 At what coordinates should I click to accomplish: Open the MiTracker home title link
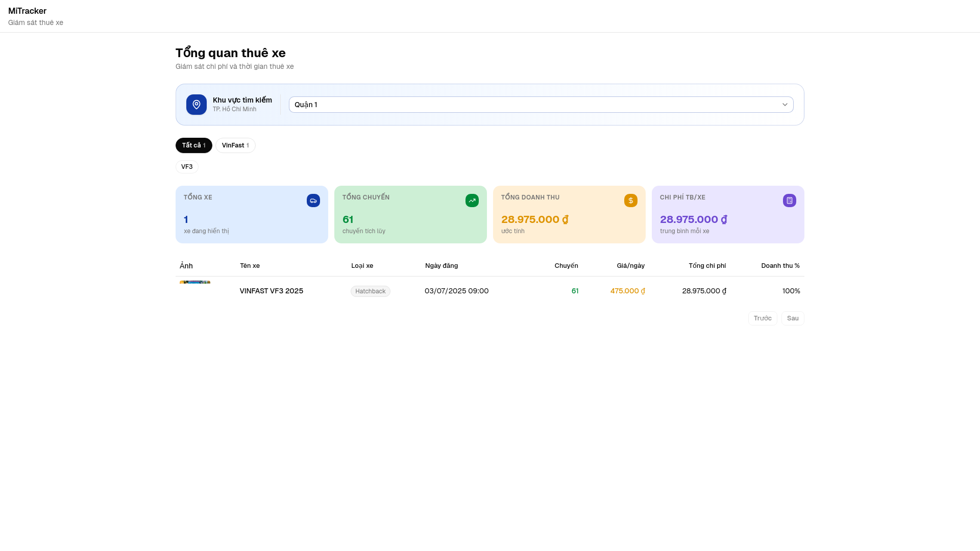pyautogui.click(x=27, y=11)
